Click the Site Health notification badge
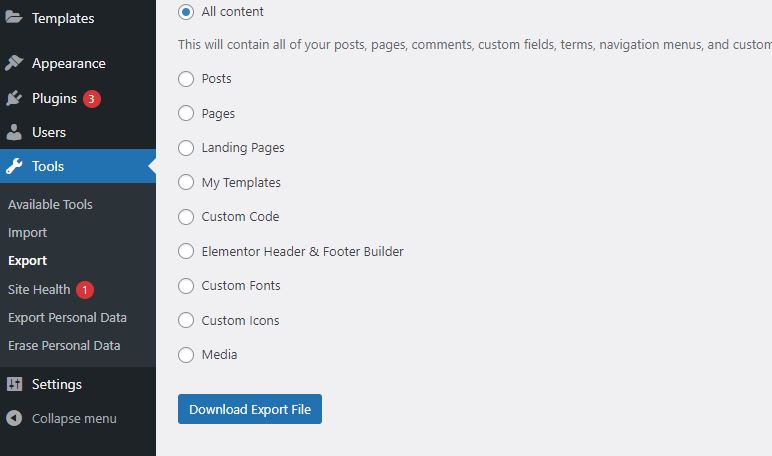Viewport: 772px width, 456px height. click(85, 290)
